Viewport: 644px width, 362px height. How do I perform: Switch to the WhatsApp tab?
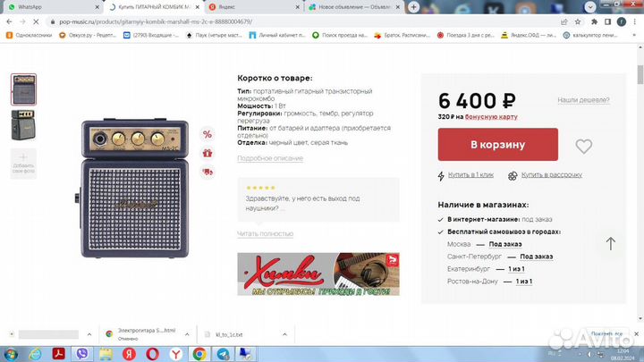tap(52, 7)
